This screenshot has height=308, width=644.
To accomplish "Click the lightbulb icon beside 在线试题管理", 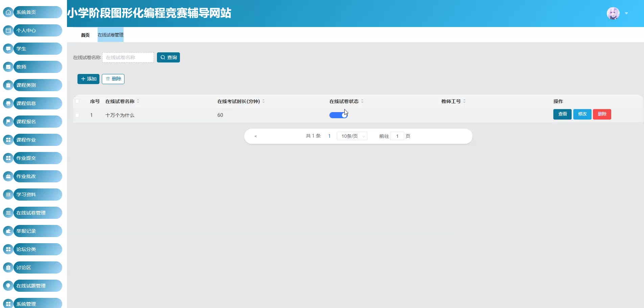I will point(8,286).
